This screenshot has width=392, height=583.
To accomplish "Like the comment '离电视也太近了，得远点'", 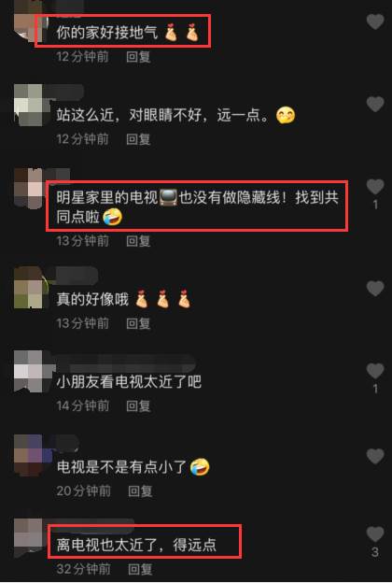I will (x=375, y=534).
